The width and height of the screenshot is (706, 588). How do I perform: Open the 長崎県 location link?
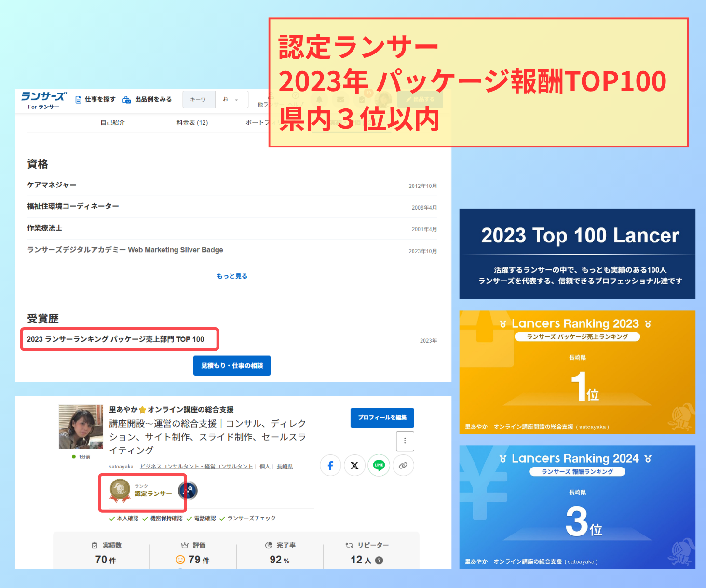point(285,467)
